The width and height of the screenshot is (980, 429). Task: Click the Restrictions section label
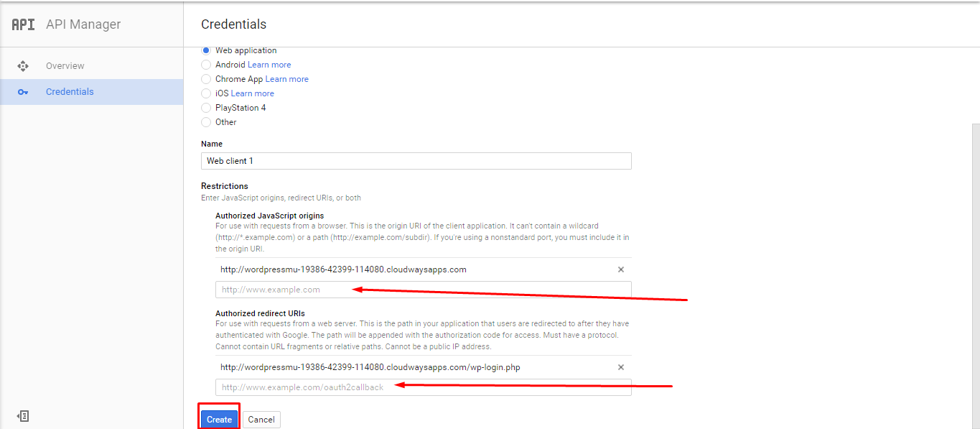point(224,186)
